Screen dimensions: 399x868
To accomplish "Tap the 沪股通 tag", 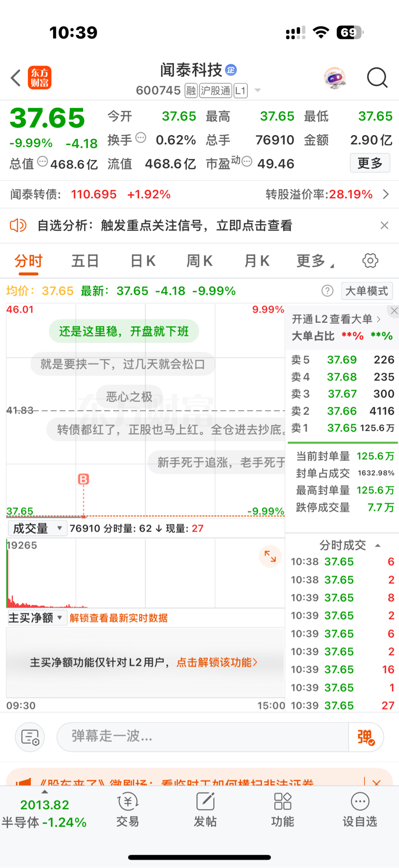I will 215,91.
